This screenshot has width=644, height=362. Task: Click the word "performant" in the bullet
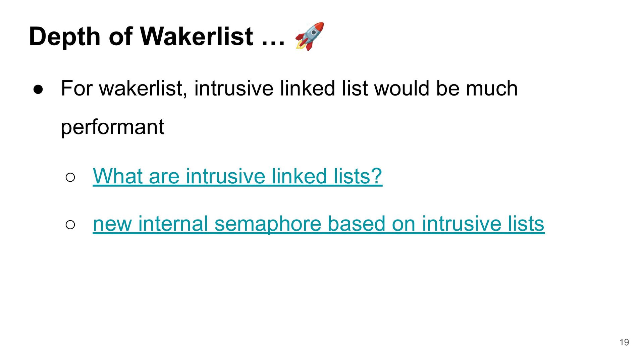point(112,127)
